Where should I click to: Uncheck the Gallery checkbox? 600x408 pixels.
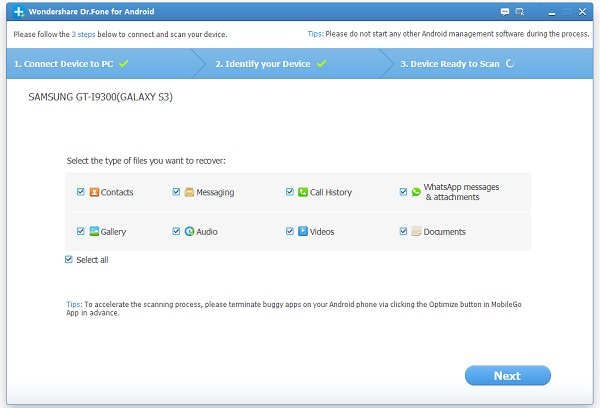(80, 231)
